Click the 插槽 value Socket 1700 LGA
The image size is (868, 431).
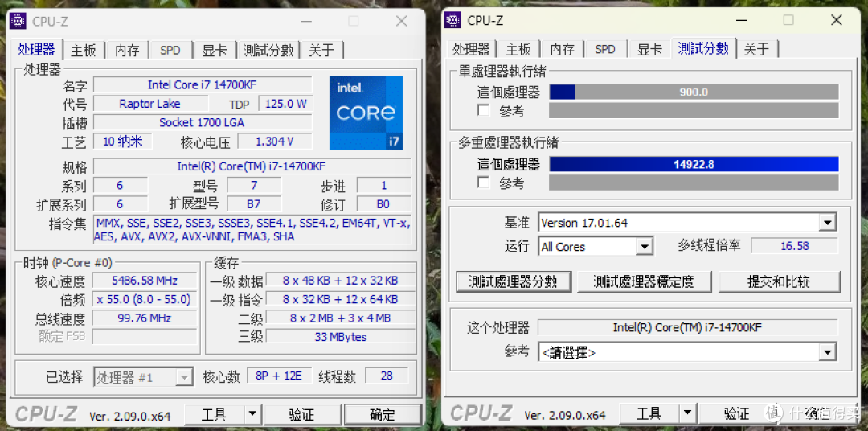203,122
